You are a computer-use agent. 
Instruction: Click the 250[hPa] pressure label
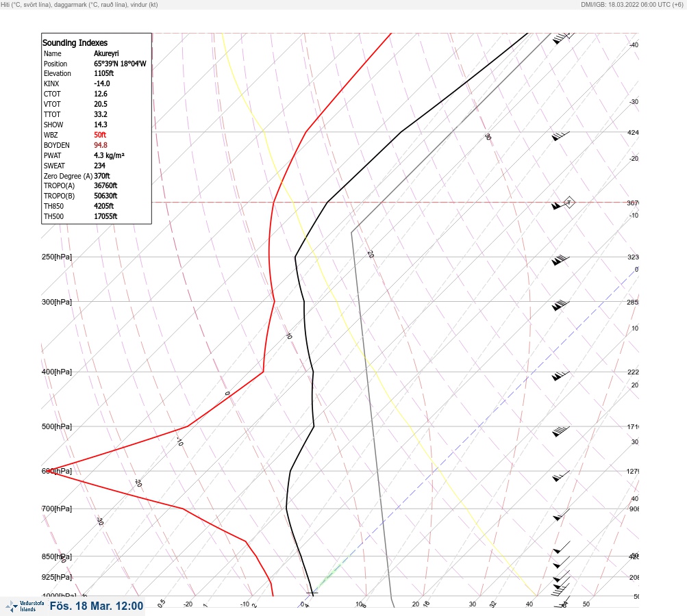[57, 257]
